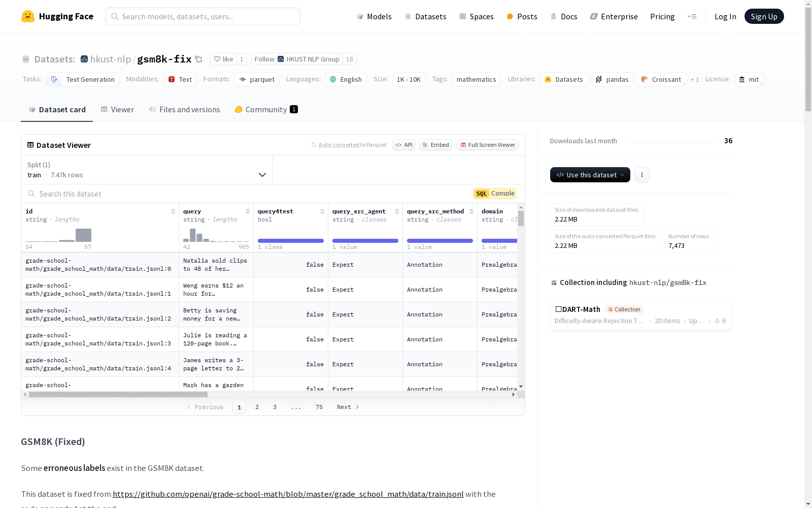Select the Natalia sold clips query cell

pos(216,265)
